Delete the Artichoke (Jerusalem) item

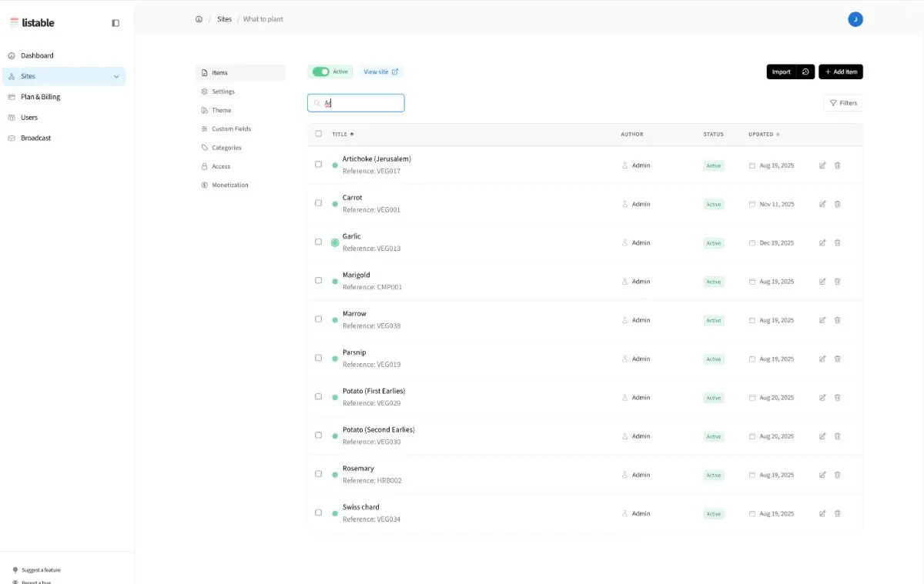[x=838, y=165]
